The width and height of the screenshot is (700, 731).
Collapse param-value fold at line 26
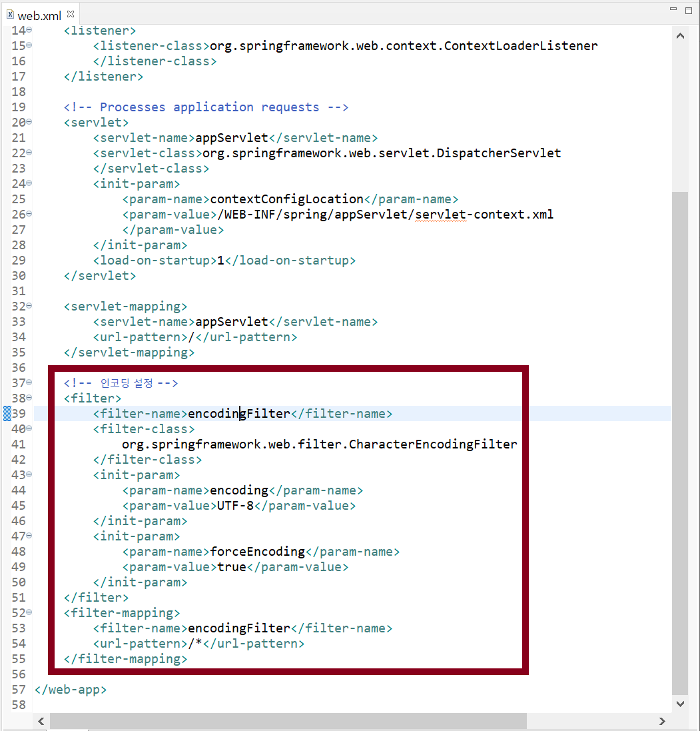click(x=29, y=213)
